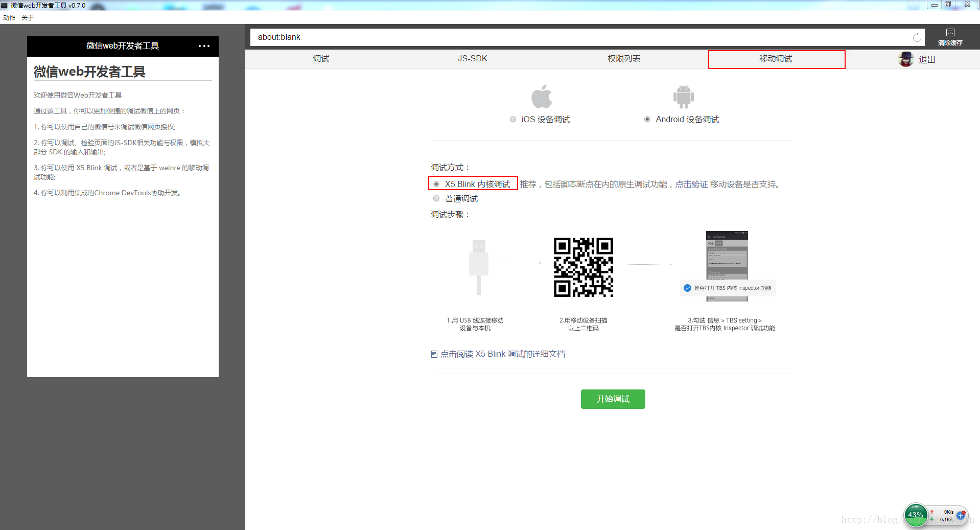Click the 43% accelerator ball in the system tray

pyautogui.click(x=916, y=515)
